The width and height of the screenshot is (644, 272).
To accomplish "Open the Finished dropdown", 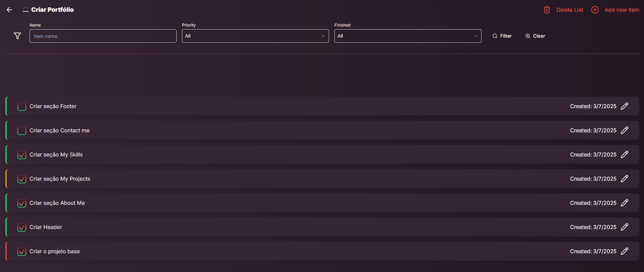I will (x=408, y=36).
